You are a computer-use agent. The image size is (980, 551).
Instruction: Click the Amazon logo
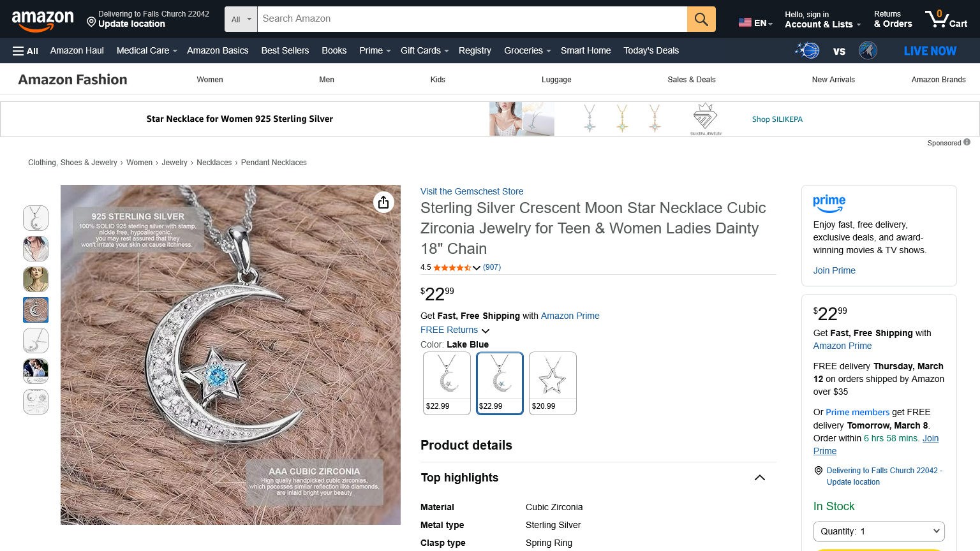coord(43,20)
